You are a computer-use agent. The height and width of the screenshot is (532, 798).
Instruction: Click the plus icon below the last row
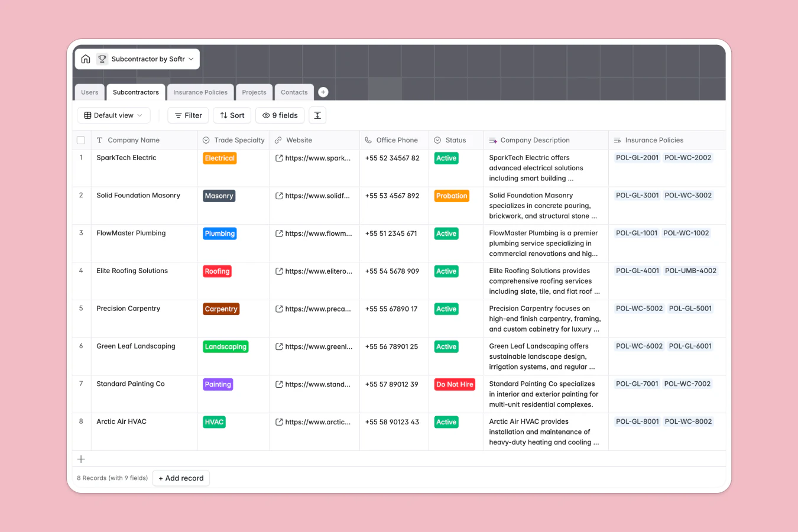[x=81, y=459]
